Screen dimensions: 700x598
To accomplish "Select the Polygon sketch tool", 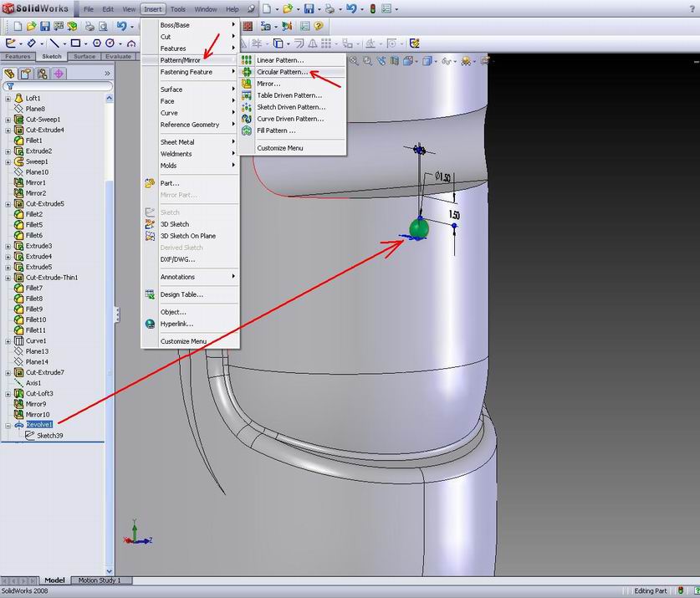I will (x=96, y=42).
